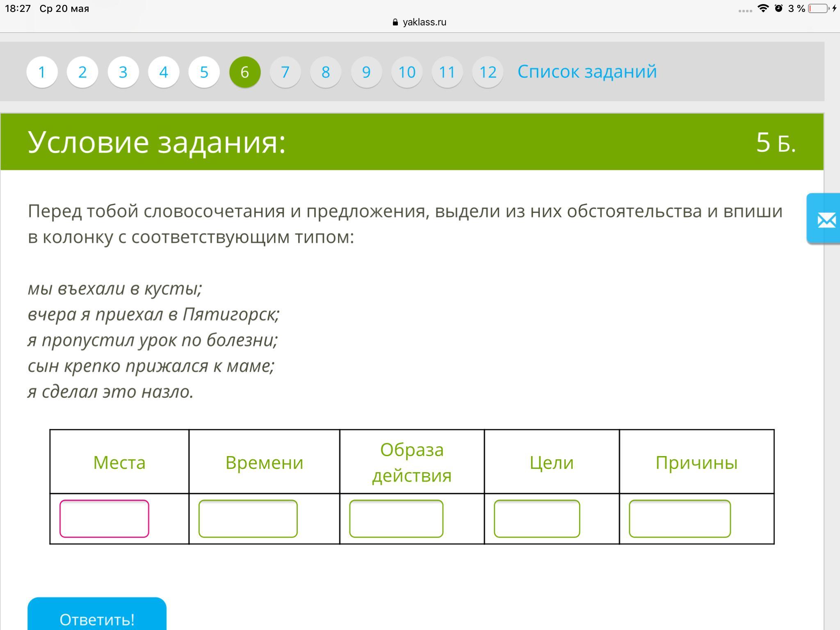Tap the lock icon beside yaklass.ru

(x=395, y=22)
